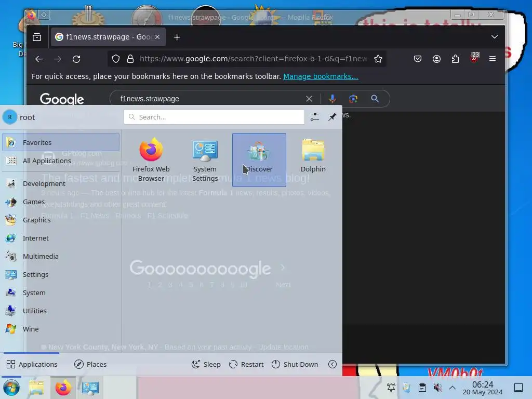Click the launcher Search field
This screenshot has height=399, width=532.
tap(214, 117)
